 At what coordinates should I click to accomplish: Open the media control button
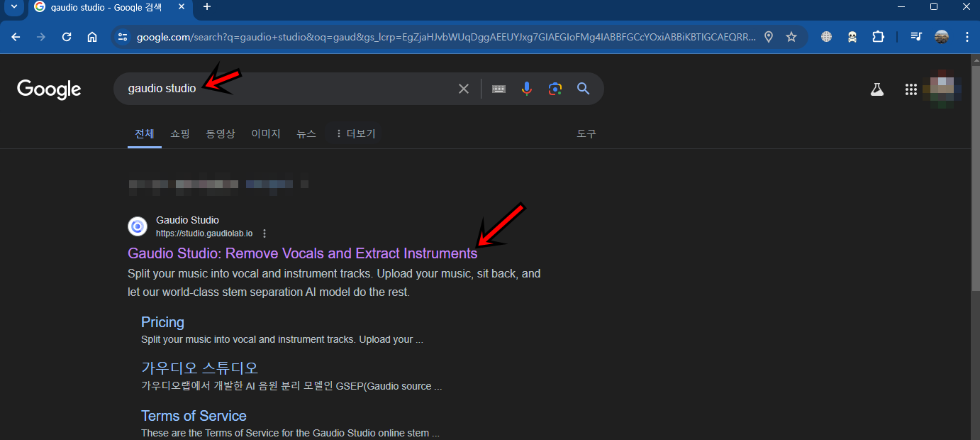point(916,37)
